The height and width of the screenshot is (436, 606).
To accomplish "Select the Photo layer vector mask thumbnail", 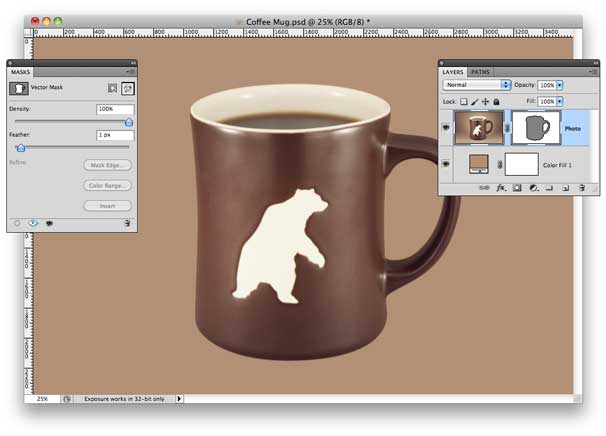I will pyautogui.click(x=536, y=128).
